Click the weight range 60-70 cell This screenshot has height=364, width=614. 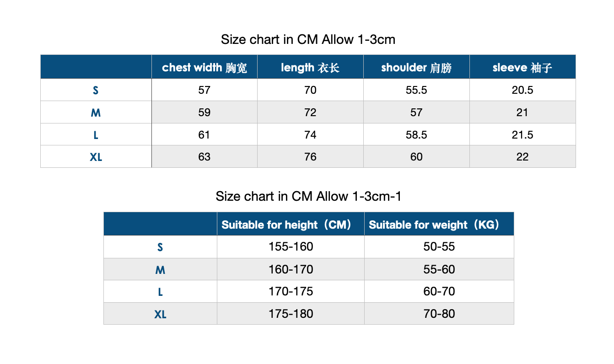coord(439,292)
